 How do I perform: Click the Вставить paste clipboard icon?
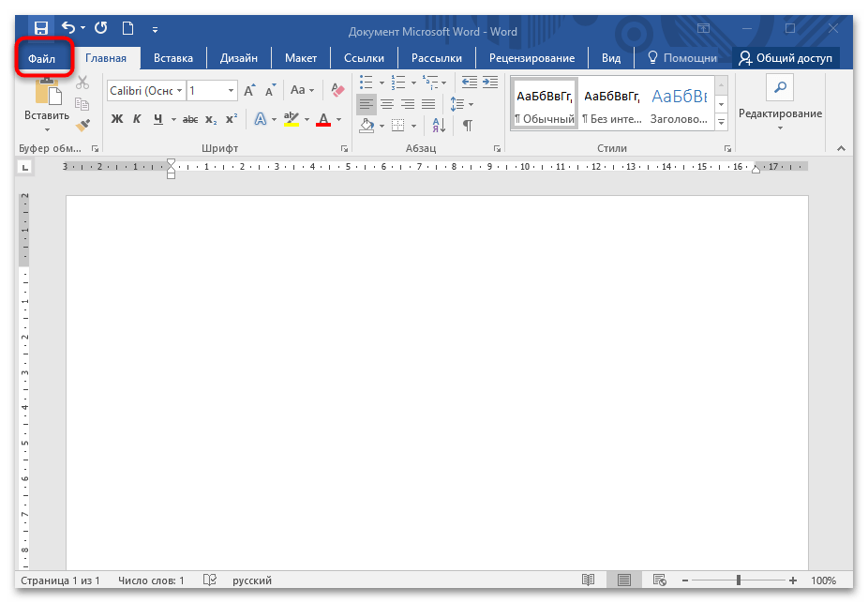click(48, 91)
